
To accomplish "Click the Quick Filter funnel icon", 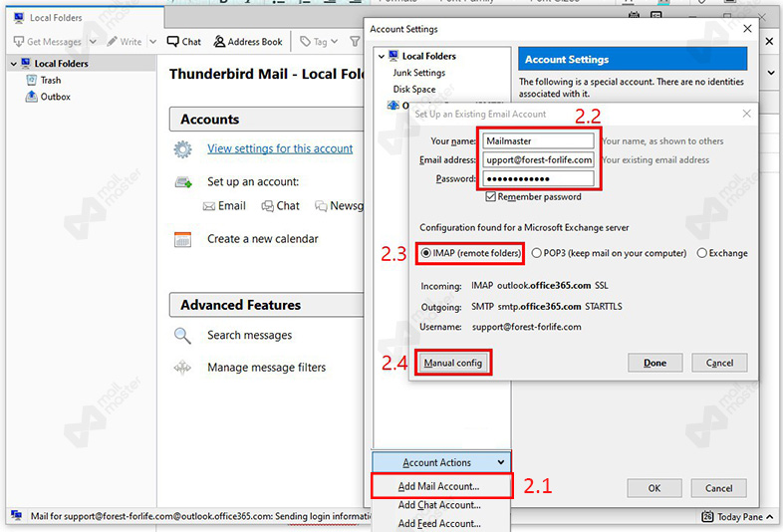I will click(355, 42).
